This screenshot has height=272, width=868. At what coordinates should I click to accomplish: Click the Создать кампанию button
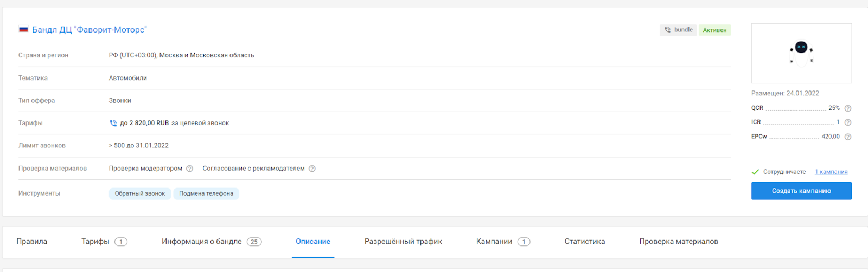[801, 191]
